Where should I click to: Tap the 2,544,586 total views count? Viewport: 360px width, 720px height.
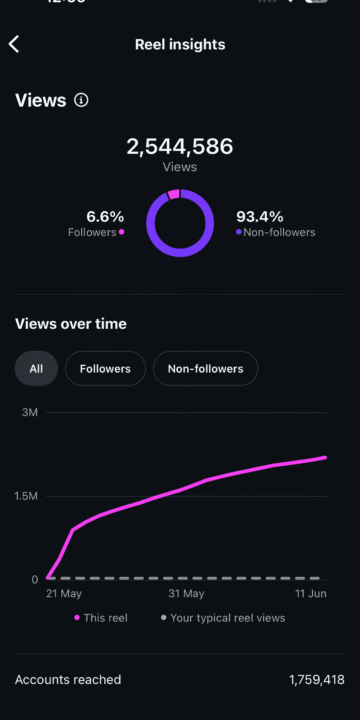click(180, 147)
